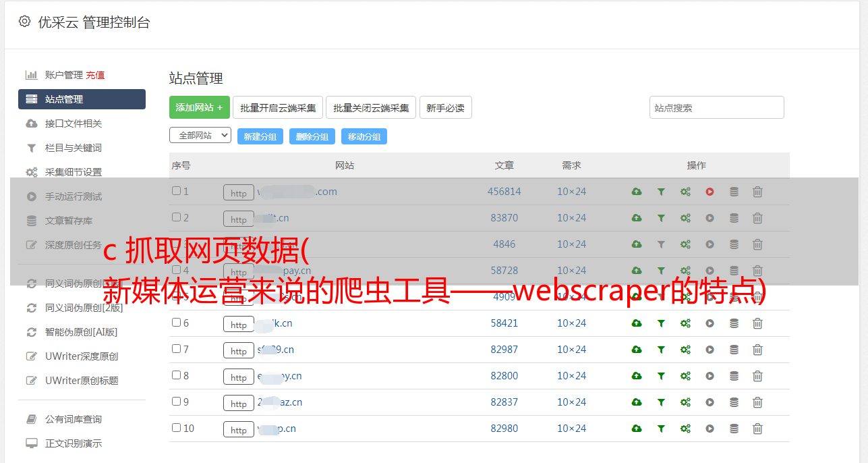The image size is (868, 463).
Task: Click the red 充值 link
Action: 95,75
